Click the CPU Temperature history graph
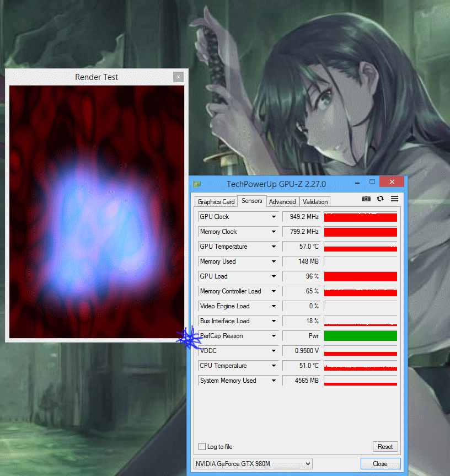Viewport: 450px width, 476px height. [x=361, y=366]
